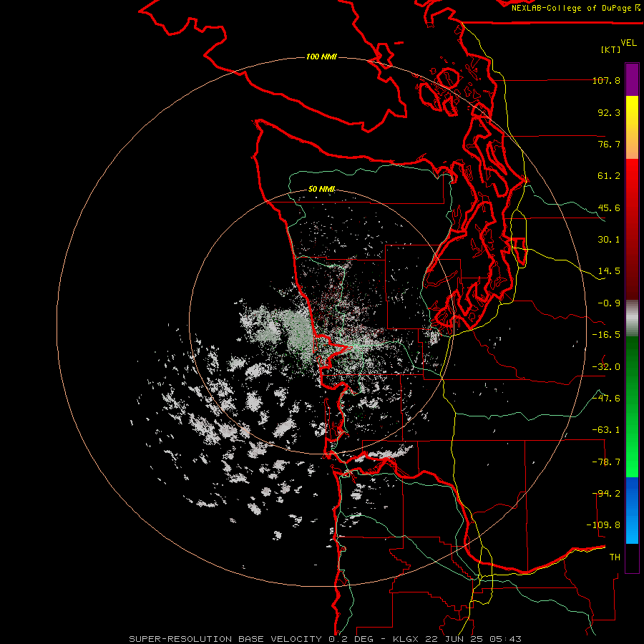Click the 76.7 velocity scale value
This screenshot has width=644, height=644.
tap(609, 144)
